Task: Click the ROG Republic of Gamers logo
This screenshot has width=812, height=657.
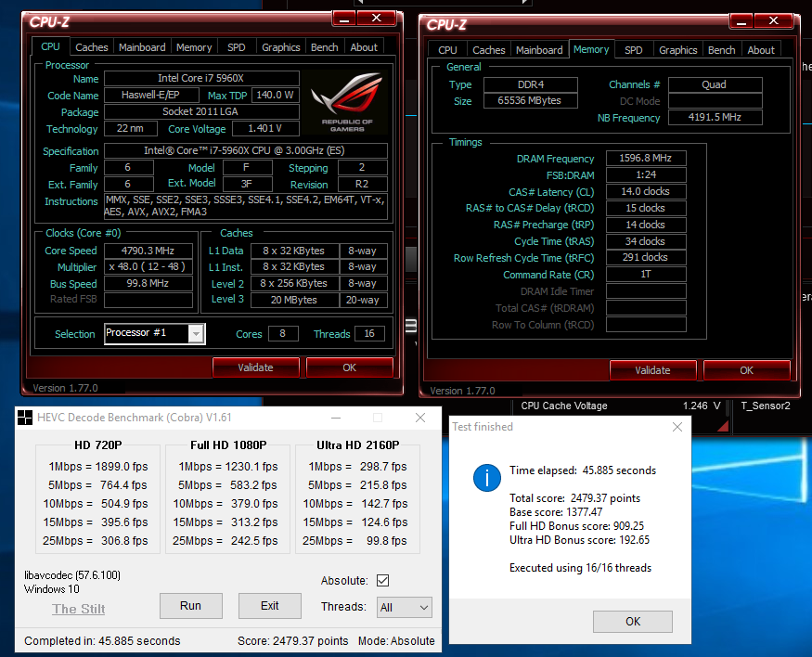Action: pos(346,102)
